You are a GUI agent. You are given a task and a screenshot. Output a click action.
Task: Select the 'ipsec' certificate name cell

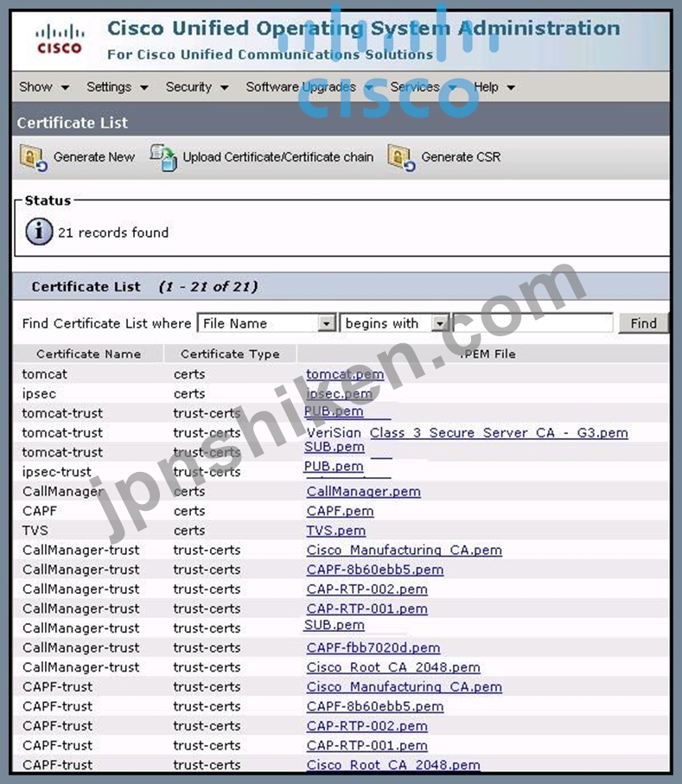click(x=39, y=393)
